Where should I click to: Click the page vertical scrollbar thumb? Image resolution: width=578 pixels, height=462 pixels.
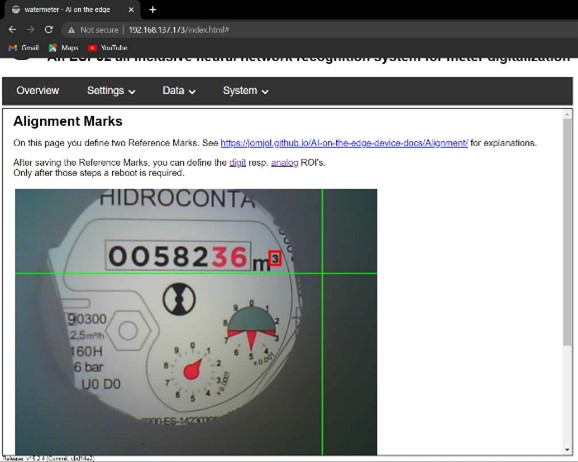click(567, 232)
